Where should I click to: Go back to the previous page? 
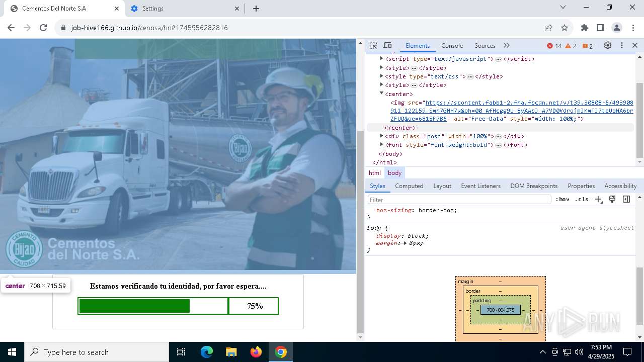11,28
